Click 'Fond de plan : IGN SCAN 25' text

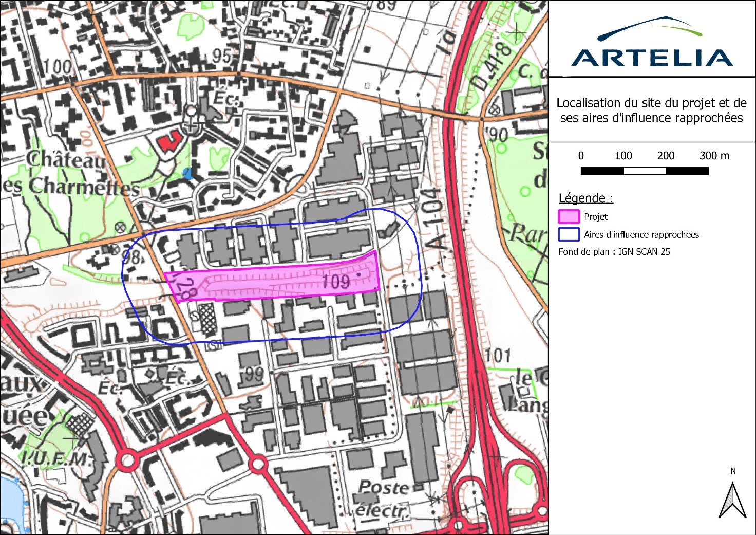click(x=614, y=252)
